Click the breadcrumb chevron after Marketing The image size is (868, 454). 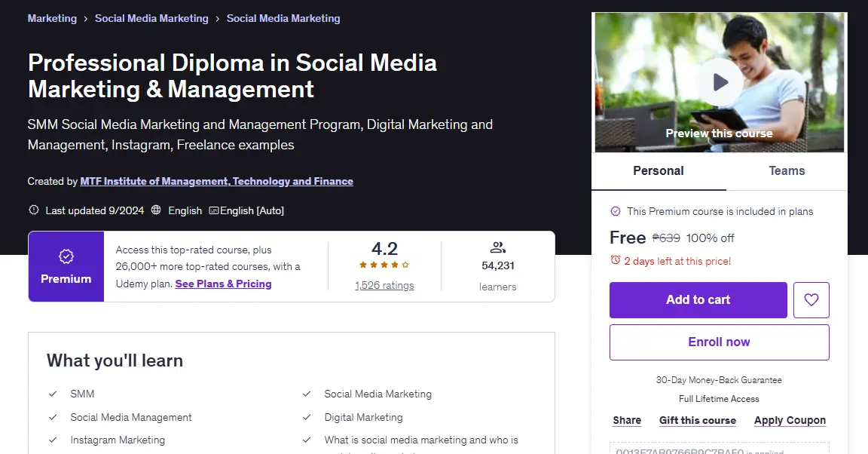pyautogui.click(x=86, y=19)
